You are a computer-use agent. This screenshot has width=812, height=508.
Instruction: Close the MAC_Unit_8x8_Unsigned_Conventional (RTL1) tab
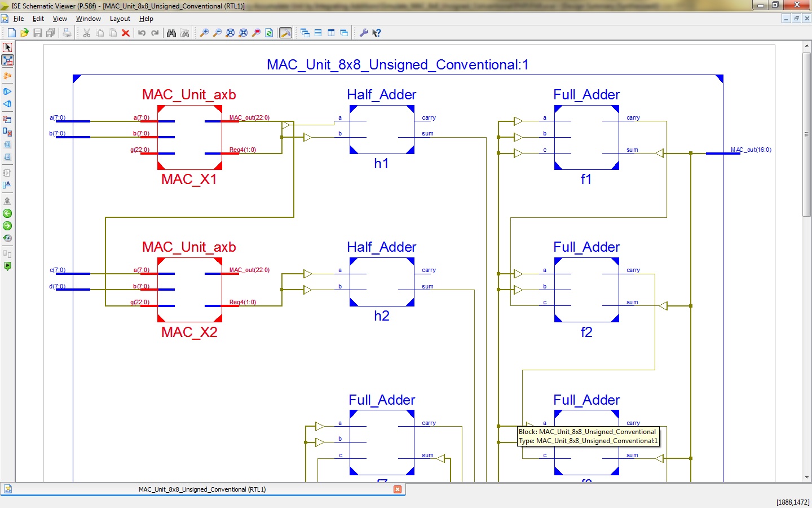pyautogui.click(x=398, y=489)
